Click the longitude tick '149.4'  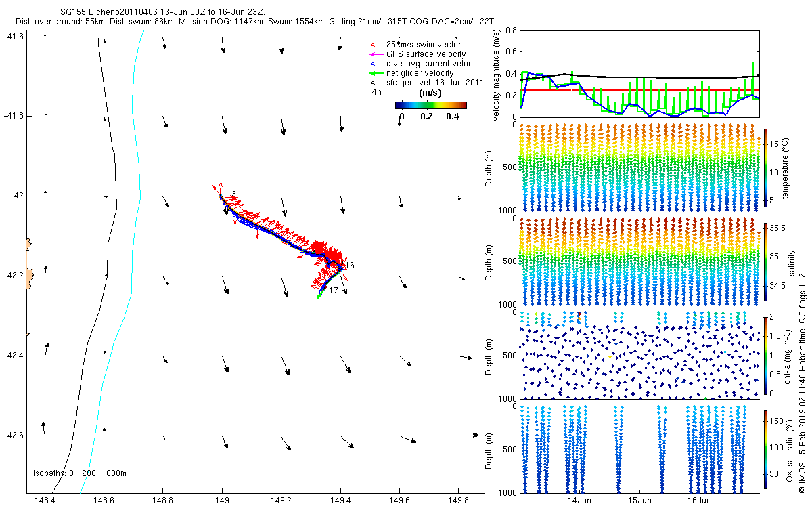point(340,500)
